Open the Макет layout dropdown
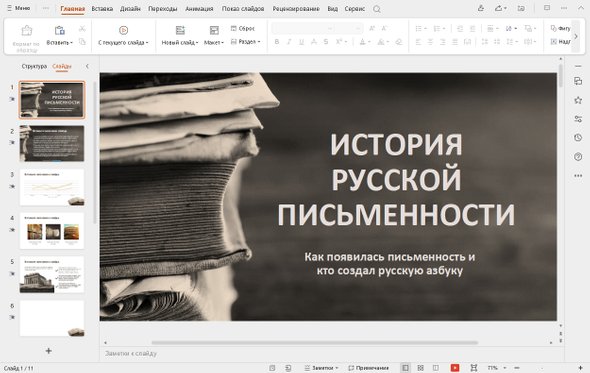The image size is (590, 373). tap(214, 43)
